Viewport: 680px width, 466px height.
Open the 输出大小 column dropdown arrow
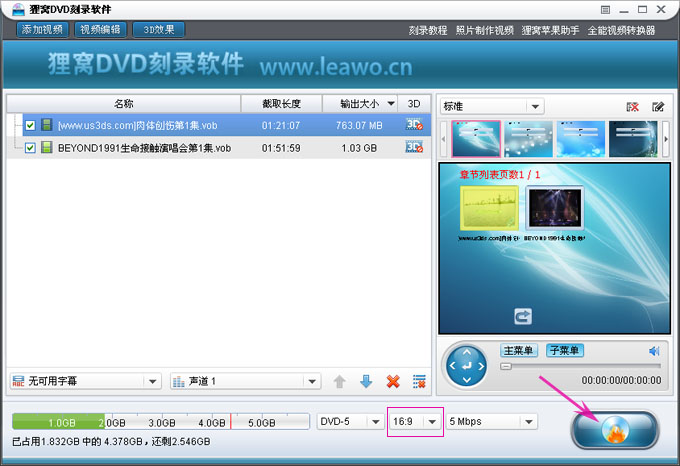pyautogui.click(x=391, y=104)
